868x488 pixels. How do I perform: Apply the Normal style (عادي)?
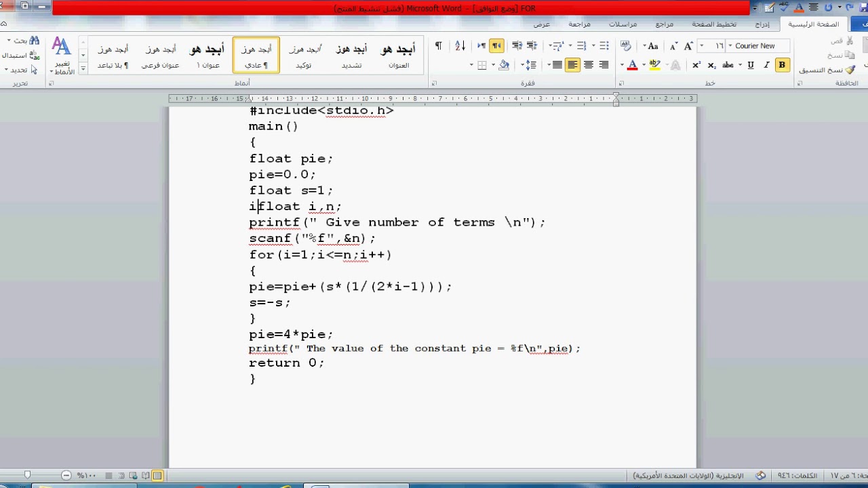[x=256, y=56]
